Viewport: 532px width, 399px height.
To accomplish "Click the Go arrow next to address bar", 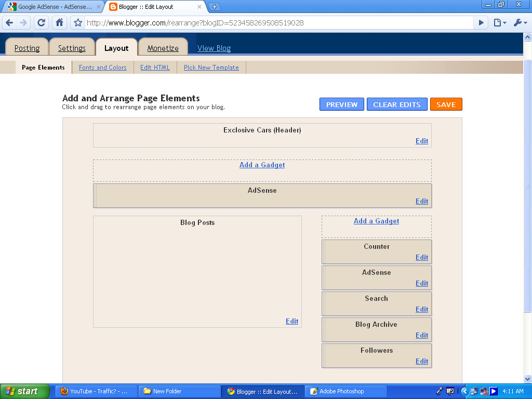I will [481, 23].
